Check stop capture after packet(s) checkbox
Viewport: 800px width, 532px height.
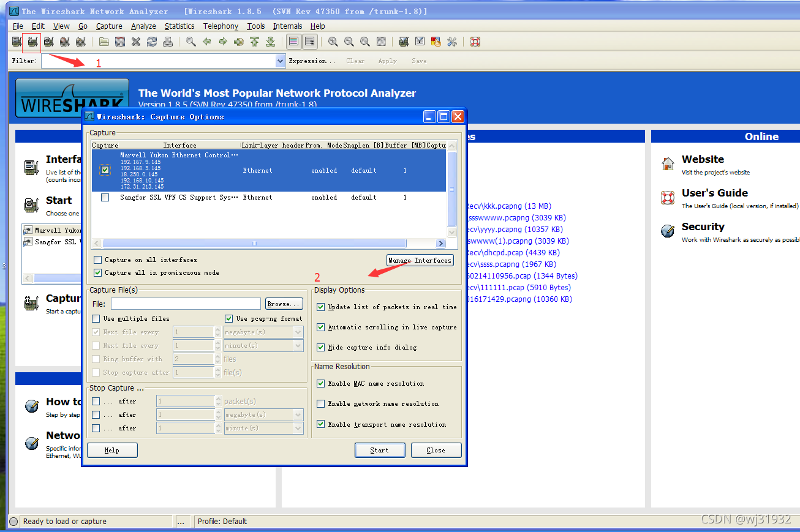point(96,401)
